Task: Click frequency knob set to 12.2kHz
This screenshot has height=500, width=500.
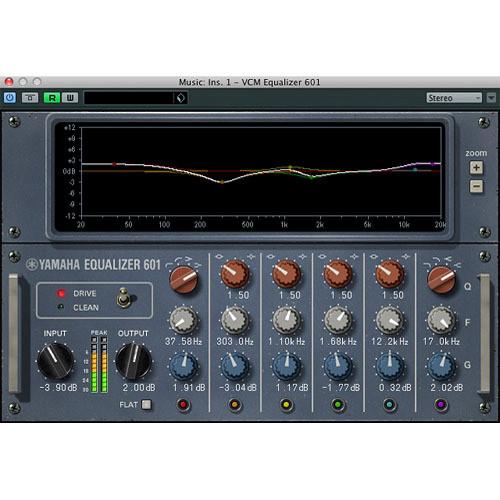Action: 389,321
